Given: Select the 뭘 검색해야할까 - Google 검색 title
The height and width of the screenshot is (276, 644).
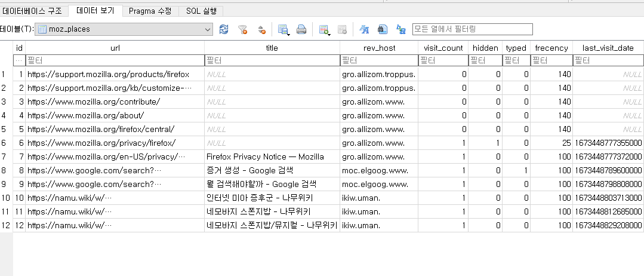Looking at the screenshot, I should point(272,184).
